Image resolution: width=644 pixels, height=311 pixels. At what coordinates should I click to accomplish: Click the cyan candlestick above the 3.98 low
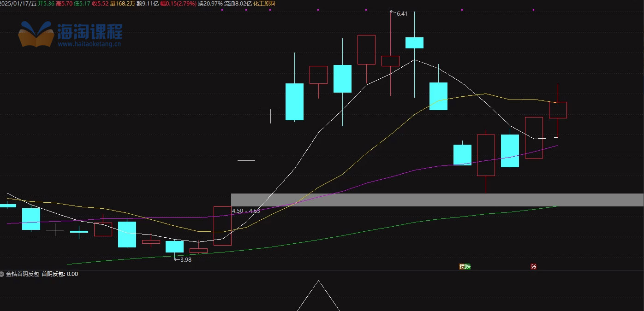point(174,246)
